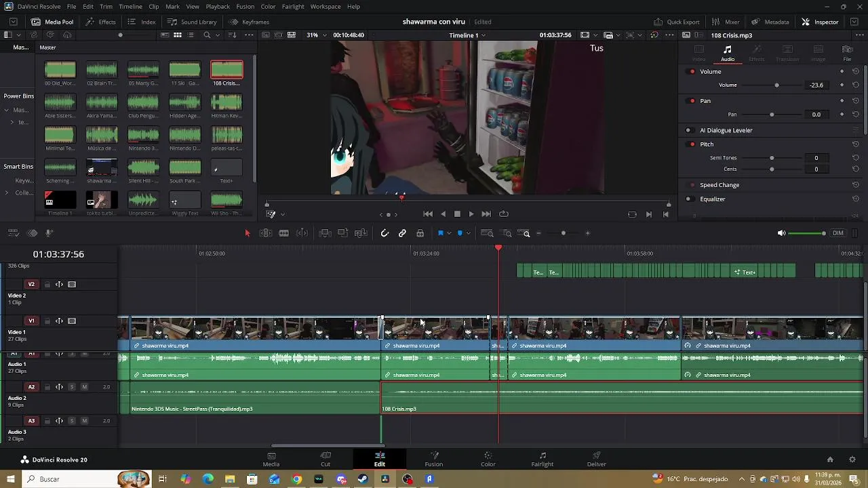The image size is (868, 488).
Task: Click the record voiceover microphone icon
Action: coord(49,233)
